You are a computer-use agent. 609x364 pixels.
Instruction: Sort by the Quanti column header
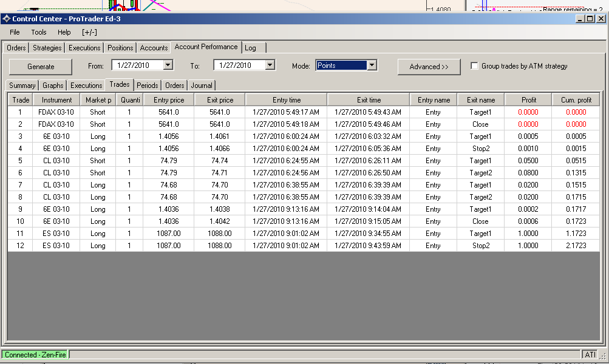(x=130, y=100)
